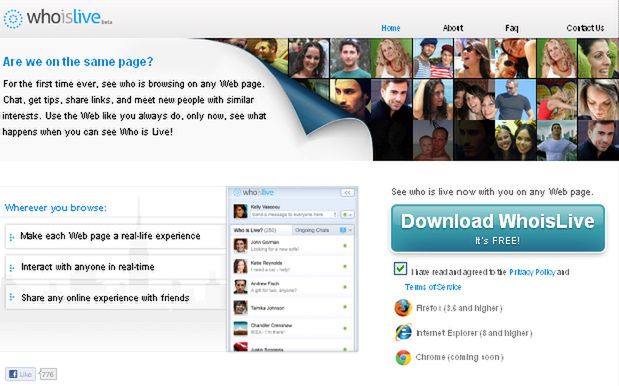Viewport: 619px width, 386px height.
Task: Click photo of man in gray shirt against sky
Action: [x=515, y=99]
